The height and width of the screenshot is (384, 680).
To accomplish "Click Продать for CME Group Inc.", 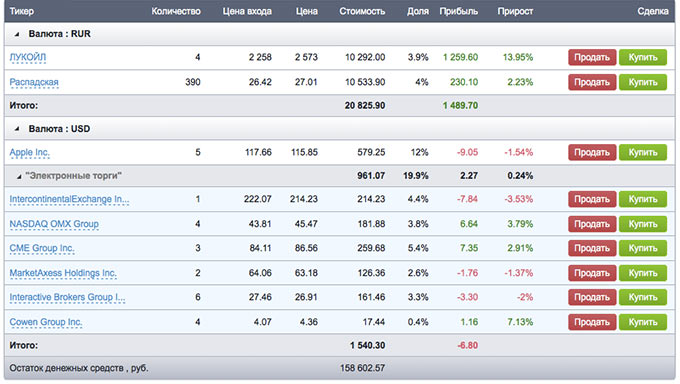I will coord(592,248).
